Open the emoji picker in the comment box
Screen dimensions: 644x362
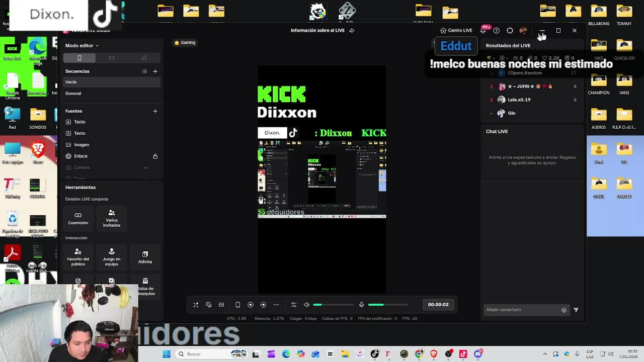coord(564,310)
